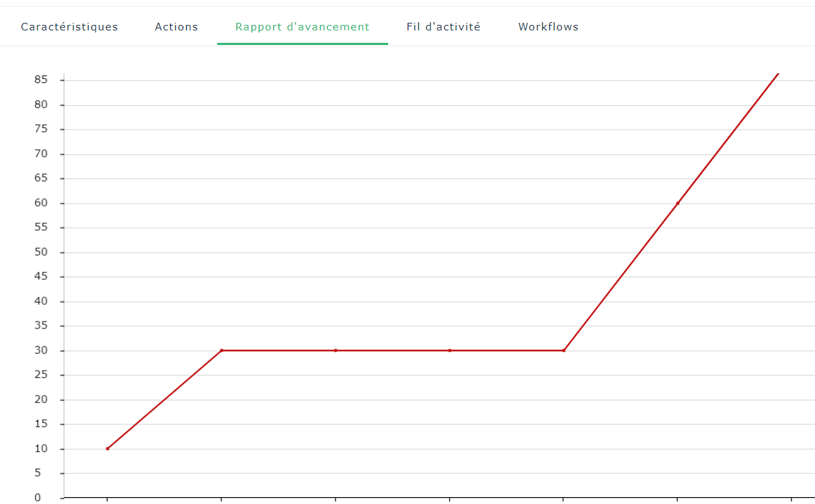Select the fourth data point on the flat line
The image size is (815, 504).
pyautogui.click(x=450, y=351)
